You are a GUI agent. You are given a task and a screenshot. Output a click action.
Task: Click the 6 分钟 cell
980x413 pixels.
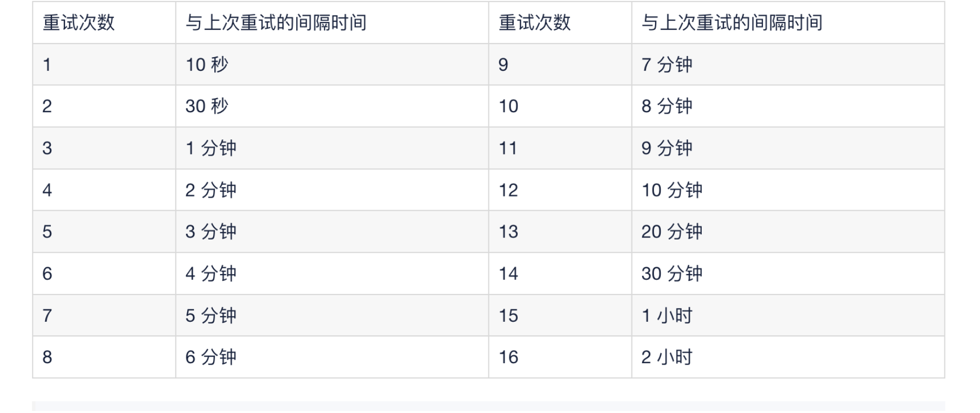[211, 357]
